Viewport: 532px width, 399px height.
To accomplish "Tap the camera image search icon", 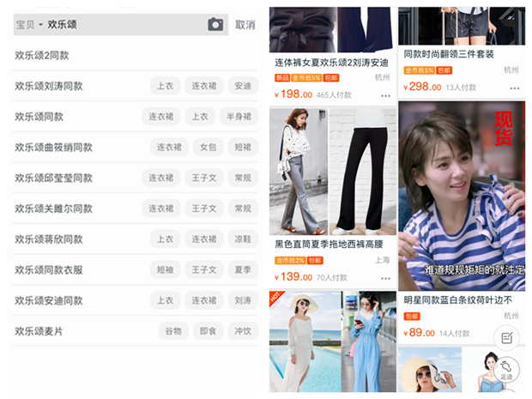I will point(215,25).
